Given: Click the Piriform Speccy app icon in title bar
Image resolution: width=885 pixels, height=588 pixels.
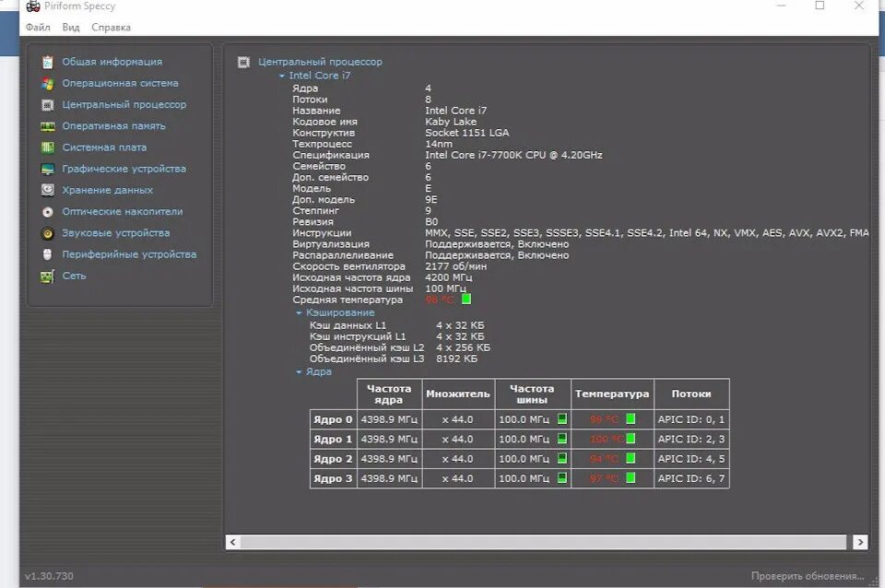Looking at the screenshot, I should tap(33, 6).
